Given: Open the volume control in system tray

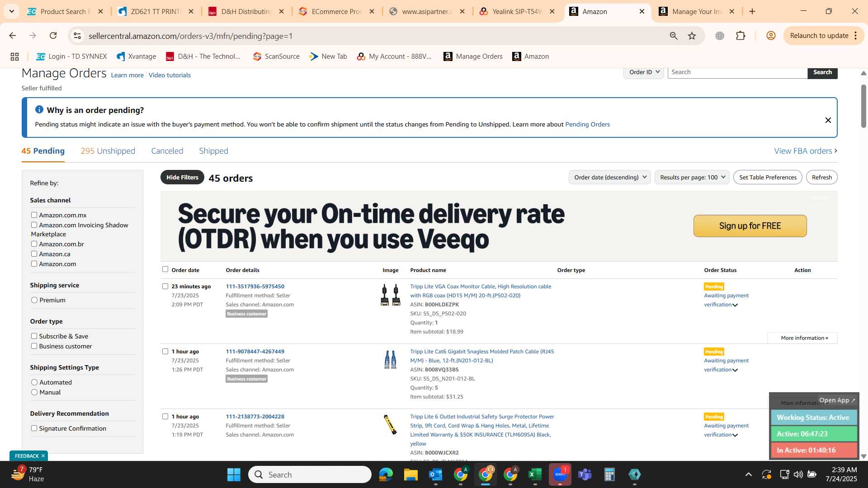Looking at the screenshot, I should [798, 474].
